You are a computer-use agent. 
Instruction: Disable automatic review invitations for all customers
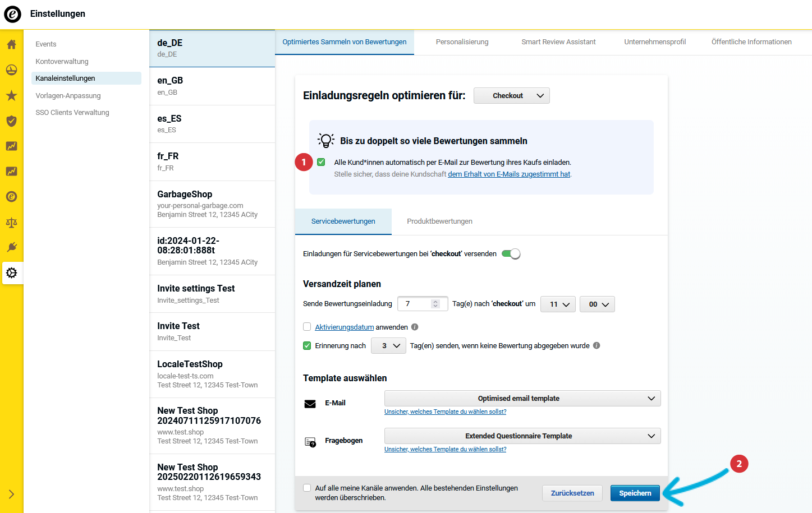coord(320,162)
